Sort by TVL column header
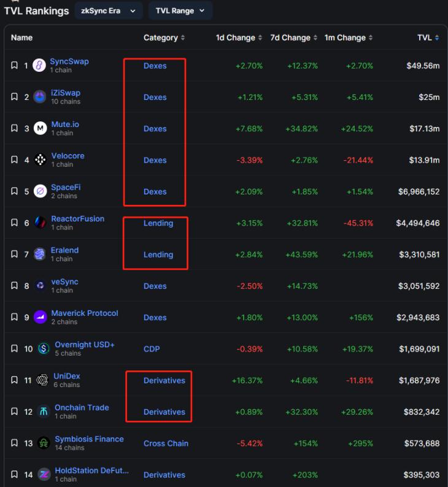 [428, 38]
